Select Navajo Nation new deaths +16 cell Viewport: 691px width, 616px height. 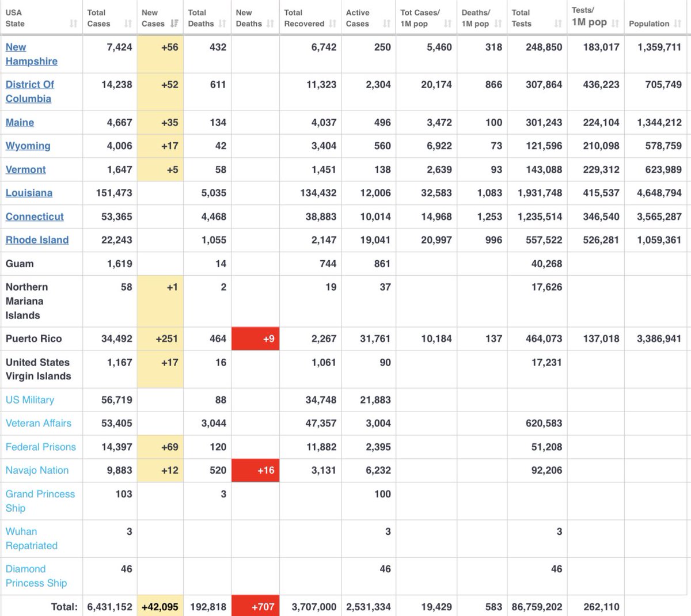[255, 470]
